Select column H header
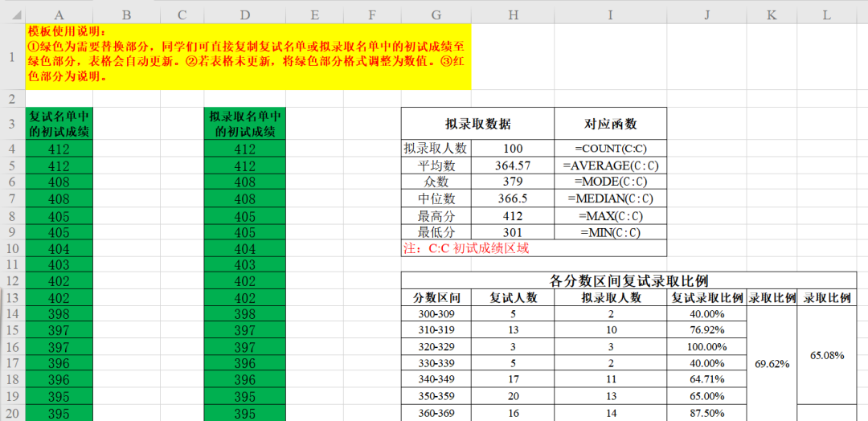The image size is (868, 421). [x=513, y=15]
